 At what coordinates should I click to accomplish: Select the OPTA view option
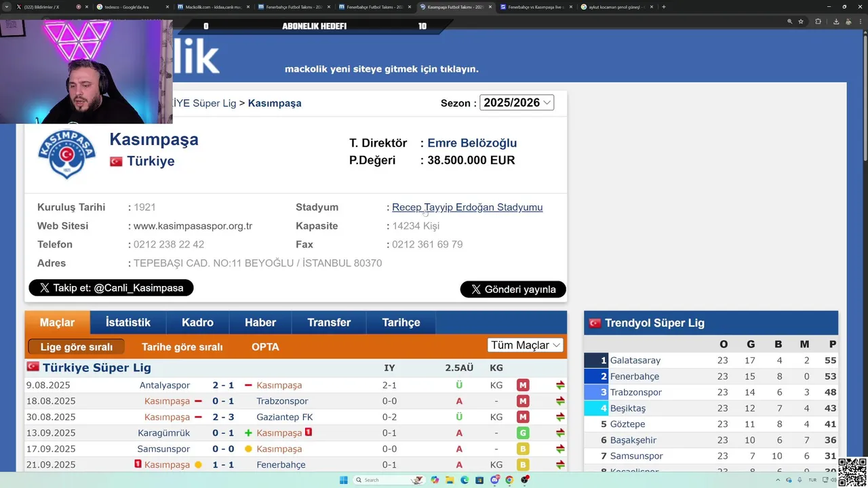pos(265,347)
